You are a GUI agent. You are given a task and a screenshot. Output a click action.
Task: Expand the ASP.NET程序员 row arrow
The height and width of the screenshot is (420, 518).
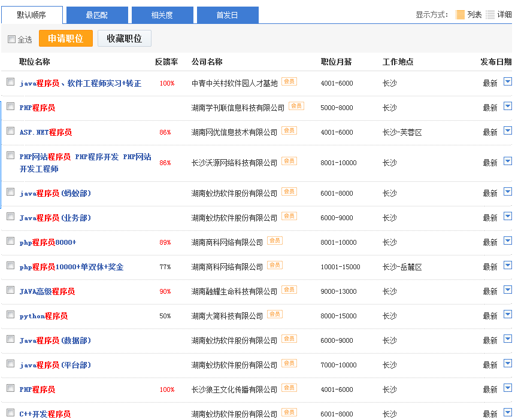(x=508, y=130)
